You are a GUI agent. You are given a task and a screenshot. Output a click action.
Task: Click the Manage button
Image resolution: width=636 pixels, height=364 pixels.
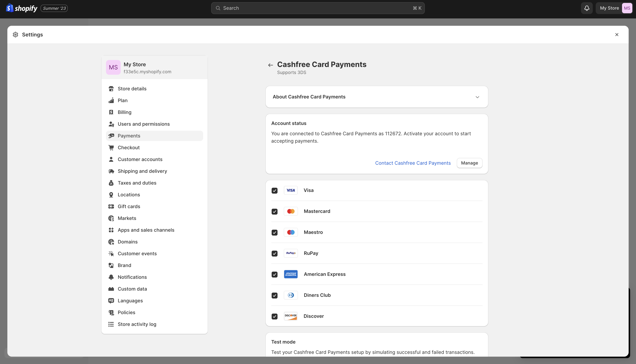pos(469,163)
